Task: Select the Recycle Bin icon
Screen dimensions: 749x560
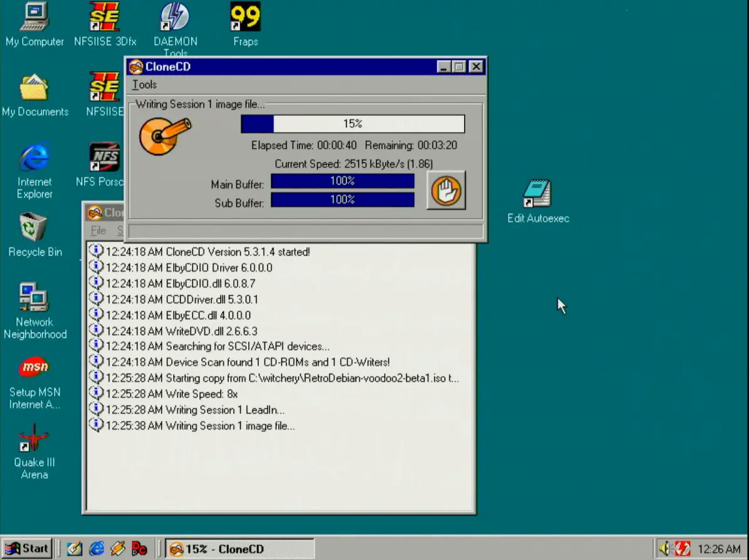Action: [34, 235]
